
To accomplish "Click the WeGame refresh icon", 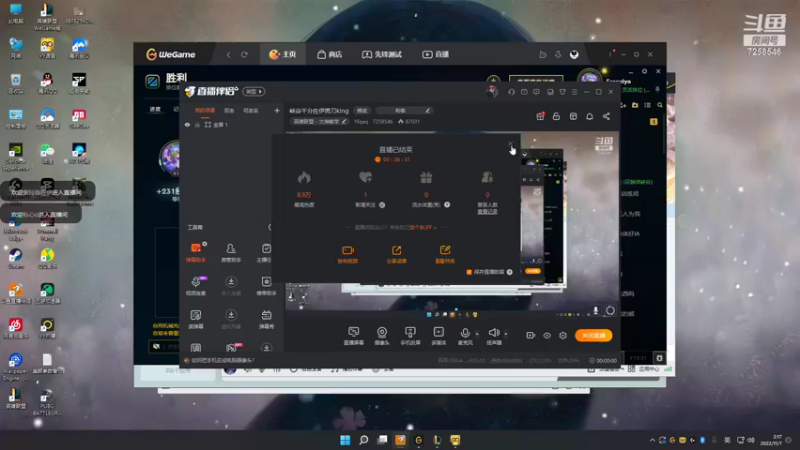I will (x=244, y=54).
